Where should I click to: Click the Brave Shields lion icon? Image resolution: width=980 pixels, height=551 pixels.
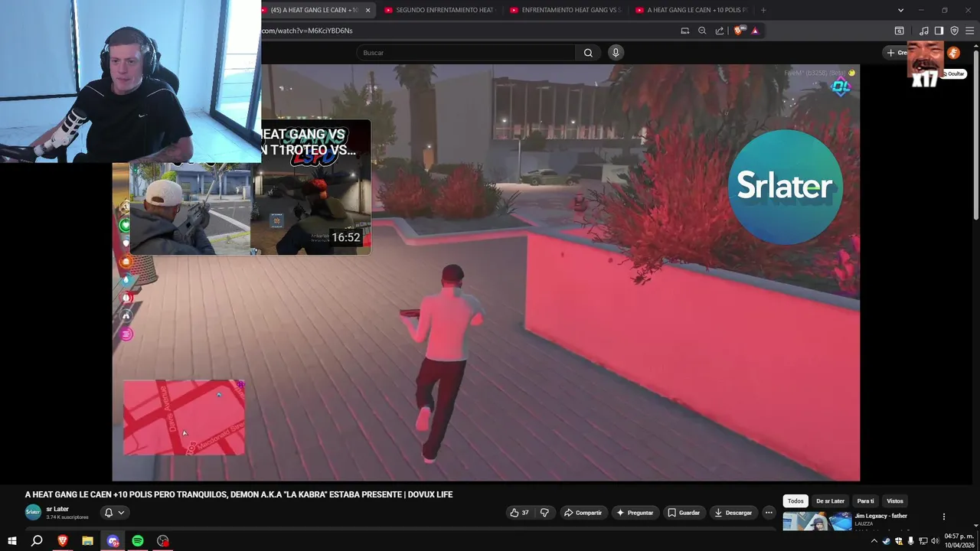(x=738, y=31)
